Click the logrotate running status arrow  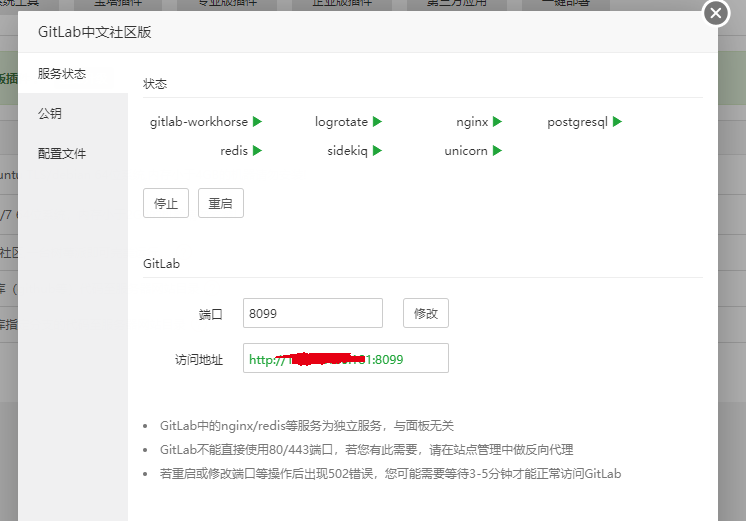click(x=377, y=122)
